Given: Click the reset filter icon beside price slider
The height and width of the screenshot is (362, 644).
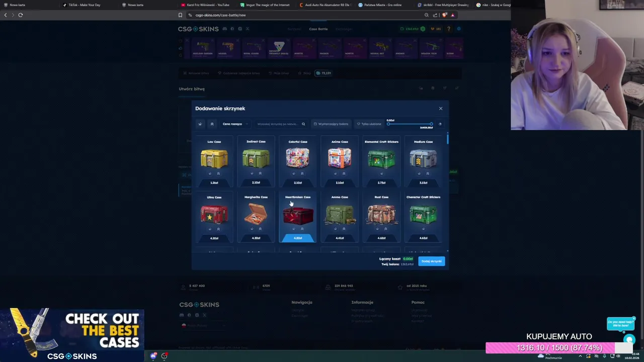Looking at the screenshot, I should click(x=440, y=124).
